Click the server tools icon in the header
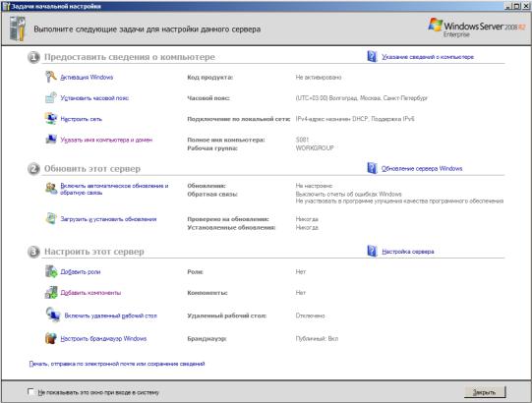The height and width of the screenshot is (403, 532). tap(18, 29)
